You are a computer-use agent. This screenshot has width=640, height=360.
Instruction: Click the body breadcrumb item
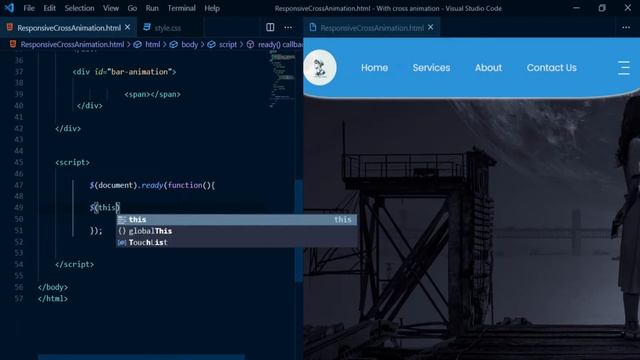[189, 44]
